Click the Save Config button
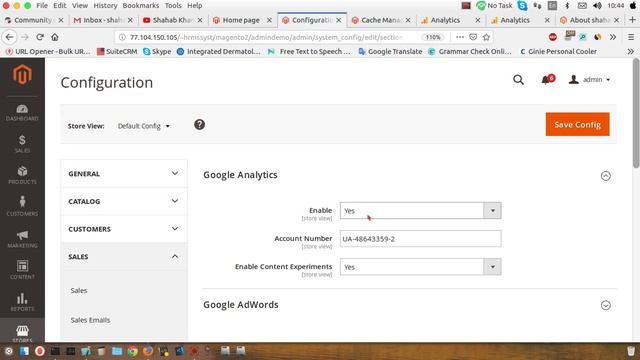 [x=578, y=124]
